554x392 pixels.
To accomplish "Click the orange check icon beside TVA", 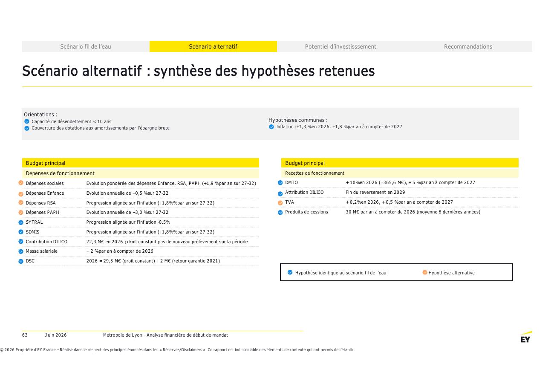I will point(280,203).
